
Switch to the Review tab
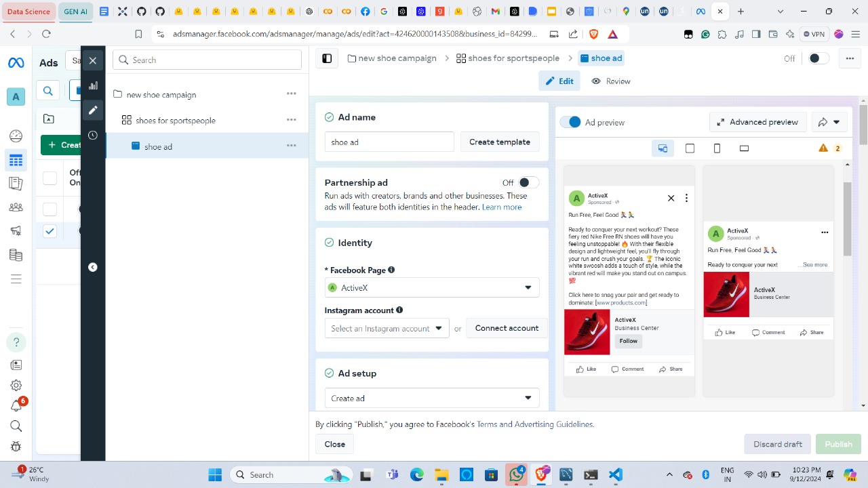click(x=611, y=81)
